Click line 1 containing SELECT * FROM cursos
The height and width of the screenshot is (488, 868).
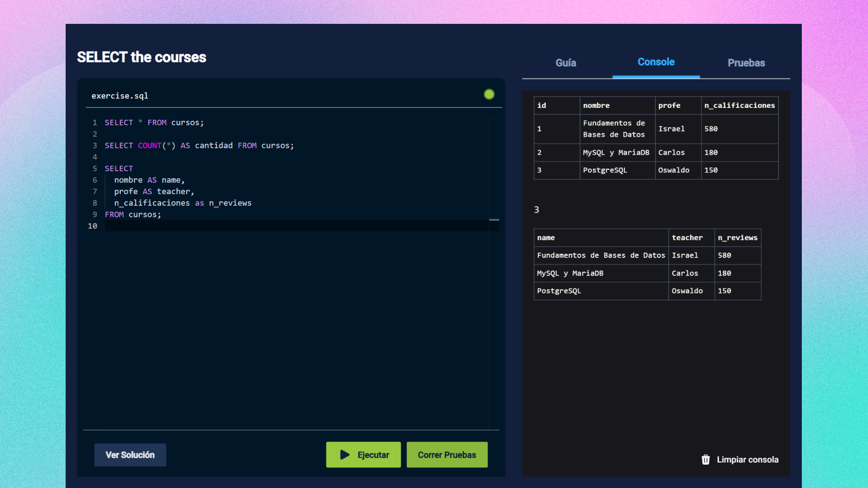pyautogui.click(x=154, y=123)
